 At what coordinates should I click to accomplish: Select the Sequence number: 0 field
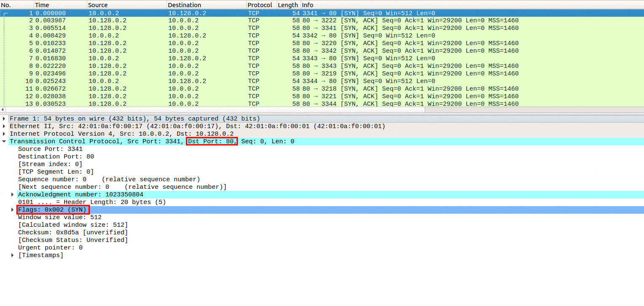tap(109, 180)
